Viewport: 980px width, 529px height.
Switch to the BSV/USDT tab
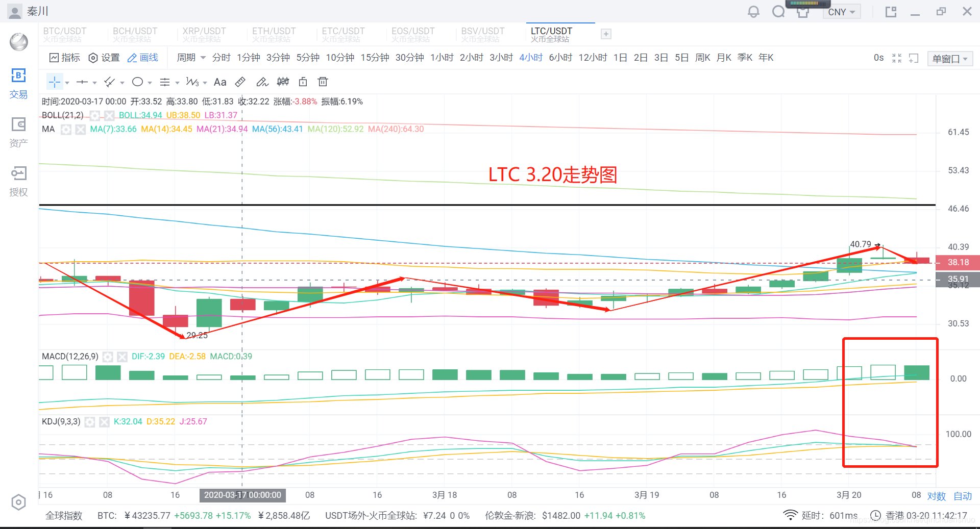pyautogui.click(x=483, y=34)
